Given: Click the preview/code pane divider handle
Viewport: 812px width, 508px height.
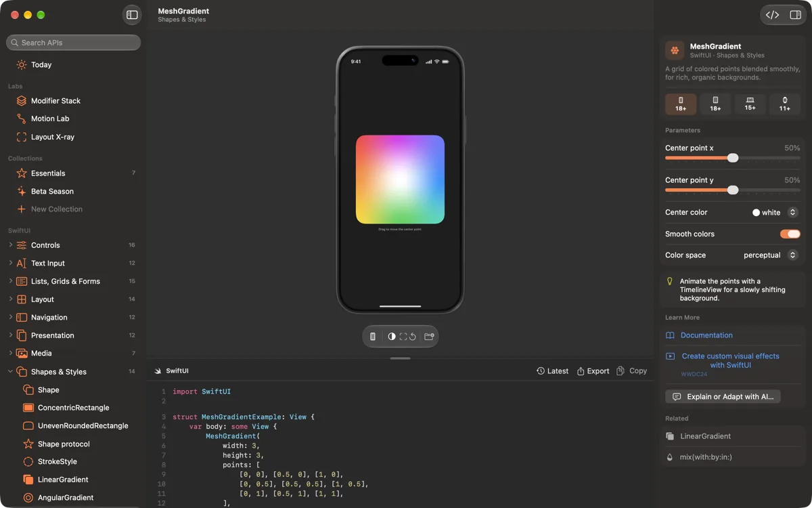Looking at the screenshot, I should tap(401, 358).
